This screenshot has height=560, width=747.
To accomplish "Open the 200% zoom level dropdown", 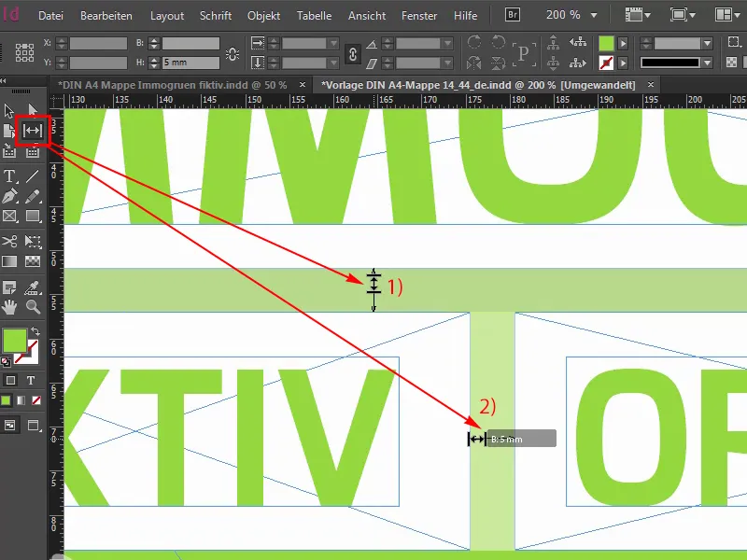I will coord(593,14).
